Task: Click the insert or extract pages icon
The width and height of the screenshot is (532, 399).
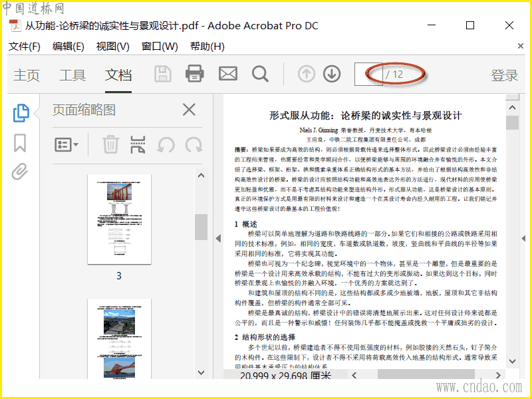Action: point(138,145)
